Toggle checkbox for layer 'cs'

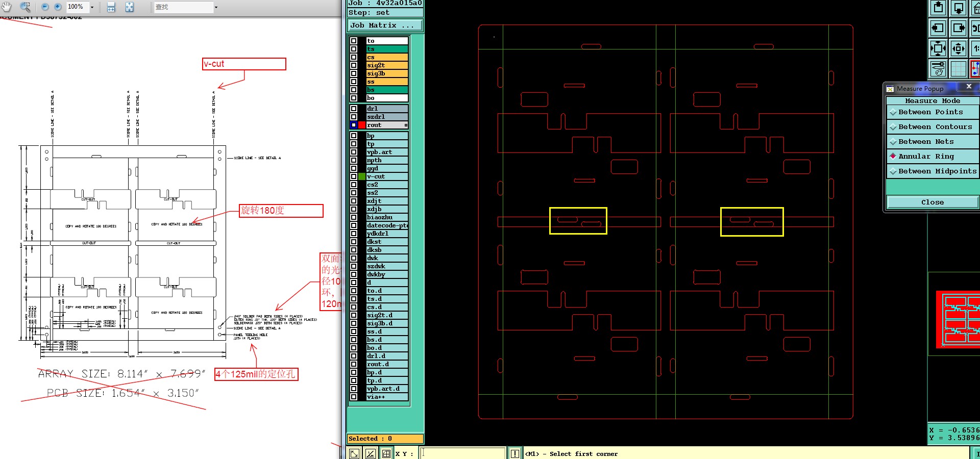(353, 57)
